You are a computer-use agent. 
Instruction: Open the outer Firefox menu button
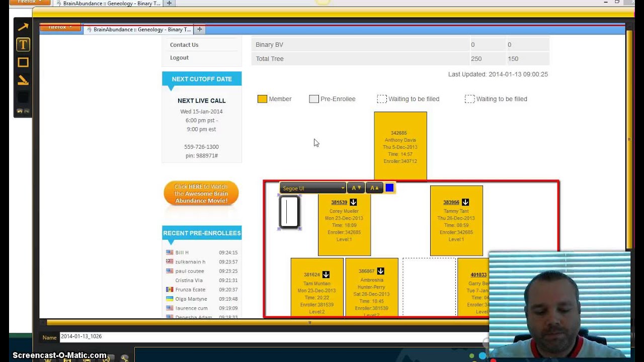[30, 3]
